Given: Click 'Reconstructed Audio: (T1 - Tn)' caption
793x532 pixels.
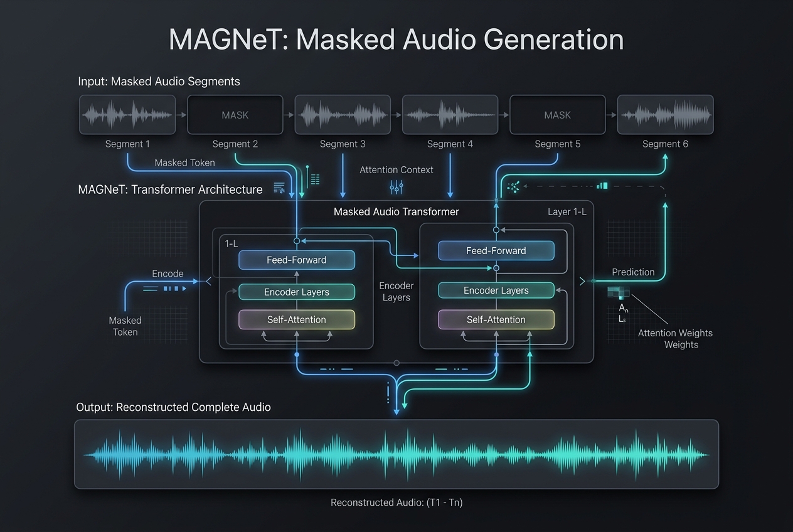Looking at the screenshot, I should click(x=396, y=503).
